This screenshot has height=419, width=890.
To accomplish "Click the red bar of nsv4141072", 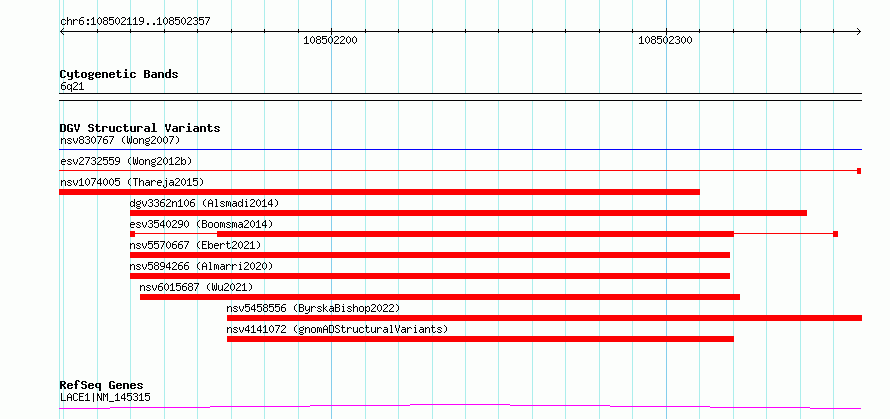I will point(480,339).
